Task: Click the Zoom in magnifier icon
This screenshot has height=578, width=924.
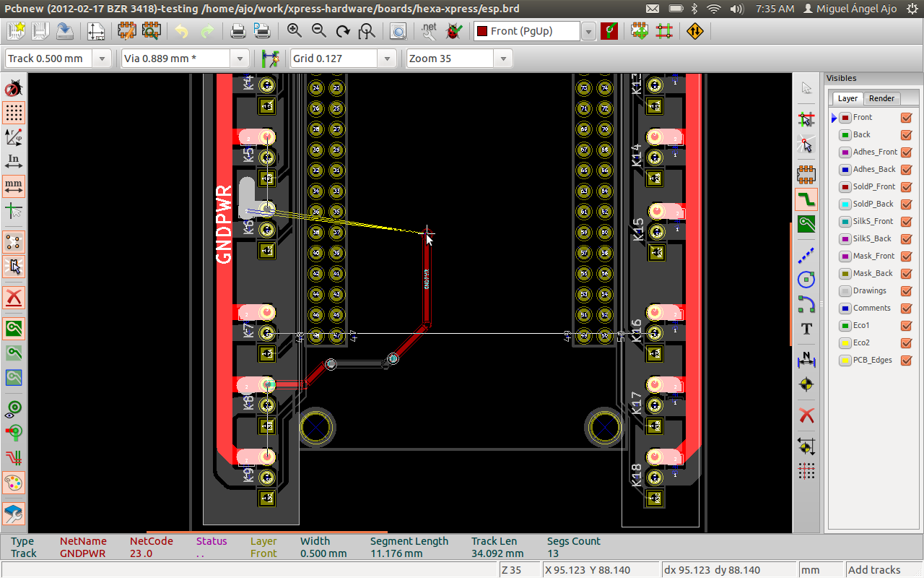Action: [294, 31]
